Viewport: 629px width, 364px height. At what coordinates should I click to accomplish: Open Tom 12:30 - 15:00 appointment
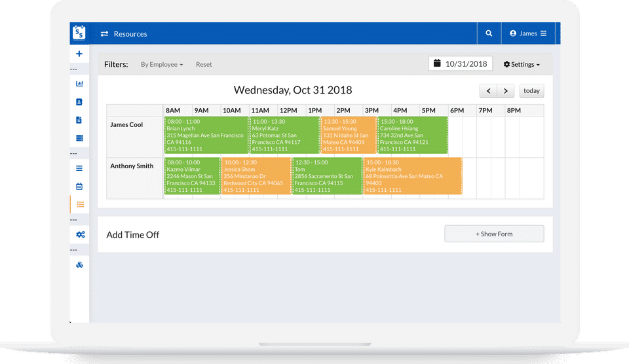[x=327, y=176]
